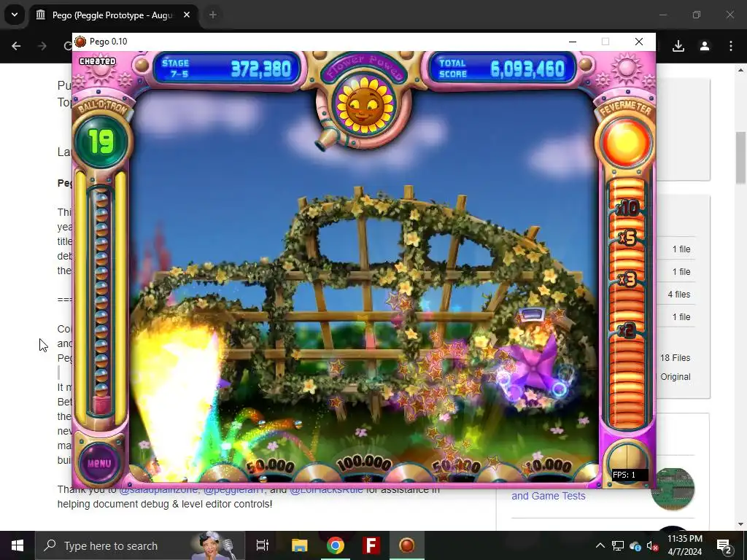This screenshot has width=747, height=560.
Task: Open File Explorer from the taskbar
Action: (299, 545)
